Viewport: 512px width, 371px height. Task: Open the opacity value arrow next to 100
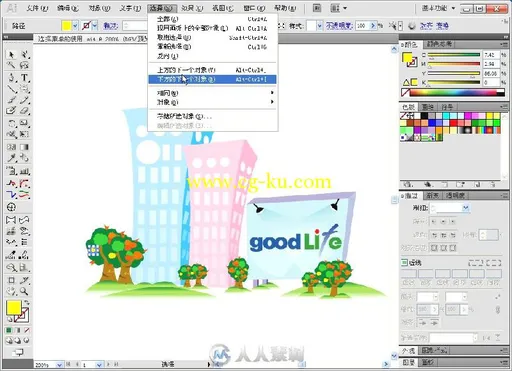[373, 26]
